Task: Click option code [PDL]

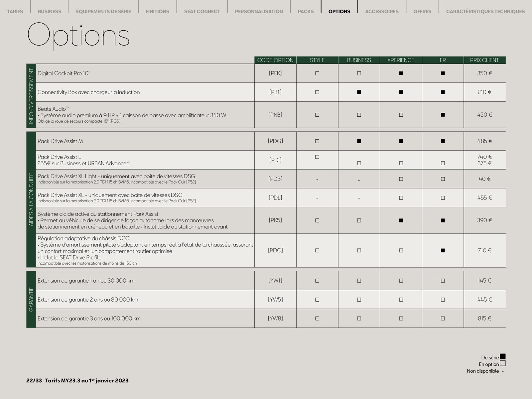Action: tap(275, 198)
